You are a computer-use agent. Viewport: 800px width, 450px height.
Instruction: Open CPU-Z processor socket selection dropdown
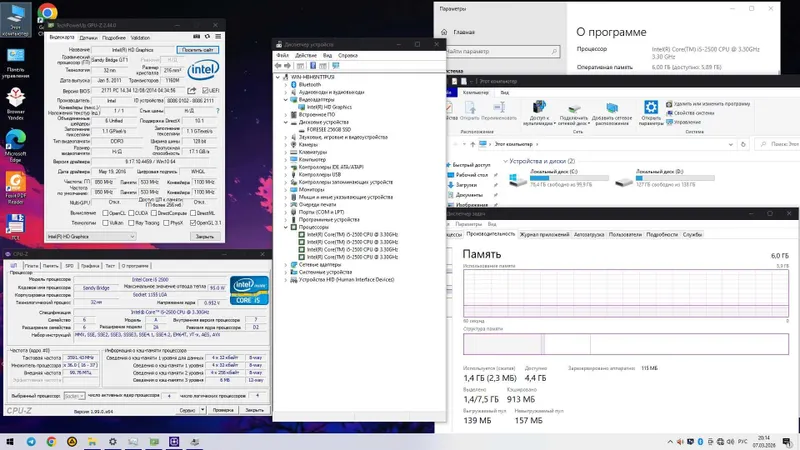[74, 396]
